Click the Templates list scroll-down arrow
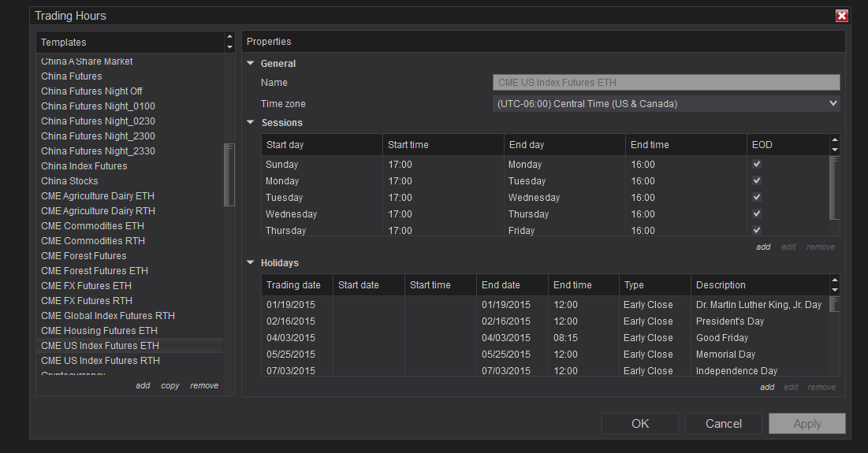 229,47
